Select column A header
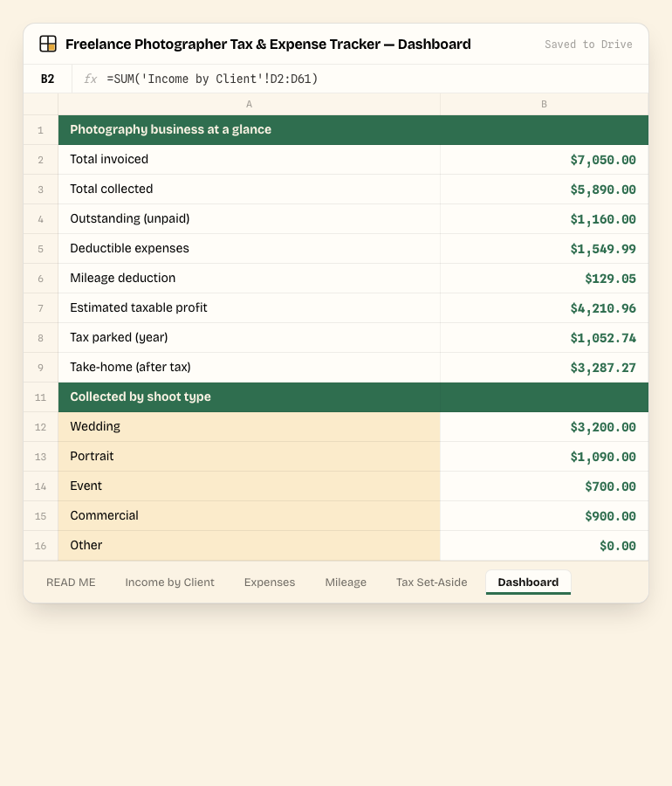672x786 pixels. (249, 104)
